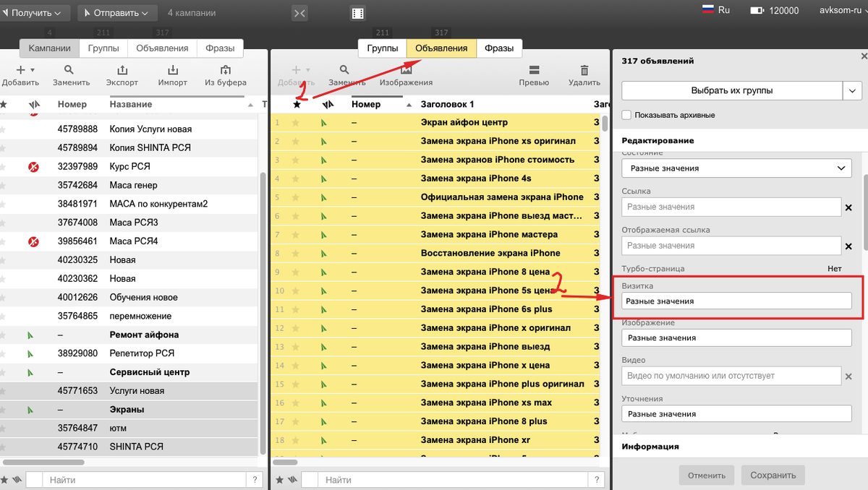Open the avksom-ru account menu
The image size is (868, 490).
(843, 11)
